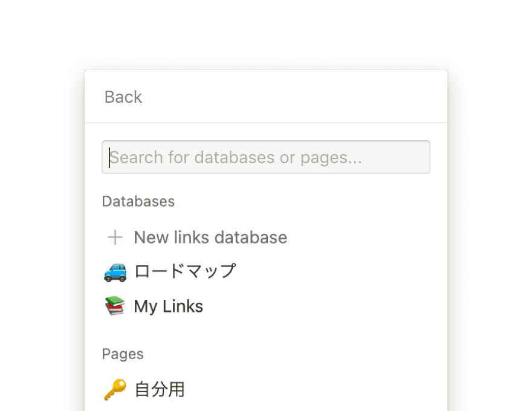The width and height of the screenshot is (532, 411).
Task: Click the plus icon for New links database
Action: point(114,237)
